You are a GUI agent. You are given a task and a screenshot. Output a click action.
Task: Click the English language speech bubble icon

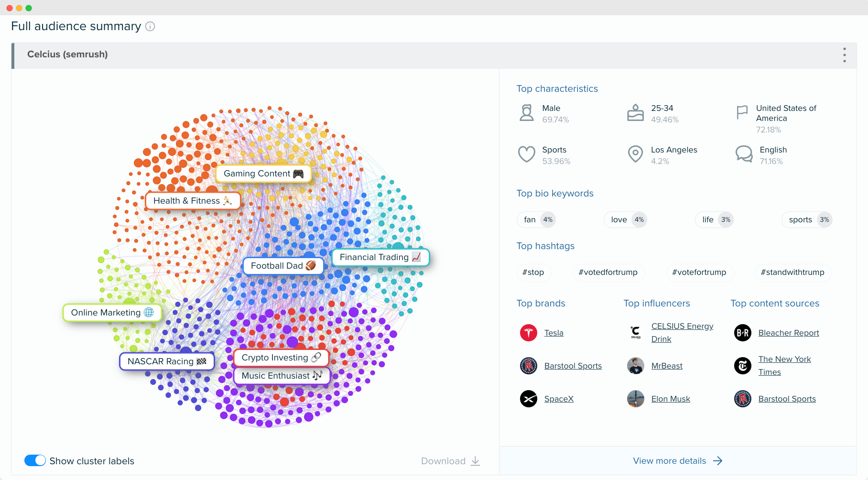(744, 154)
